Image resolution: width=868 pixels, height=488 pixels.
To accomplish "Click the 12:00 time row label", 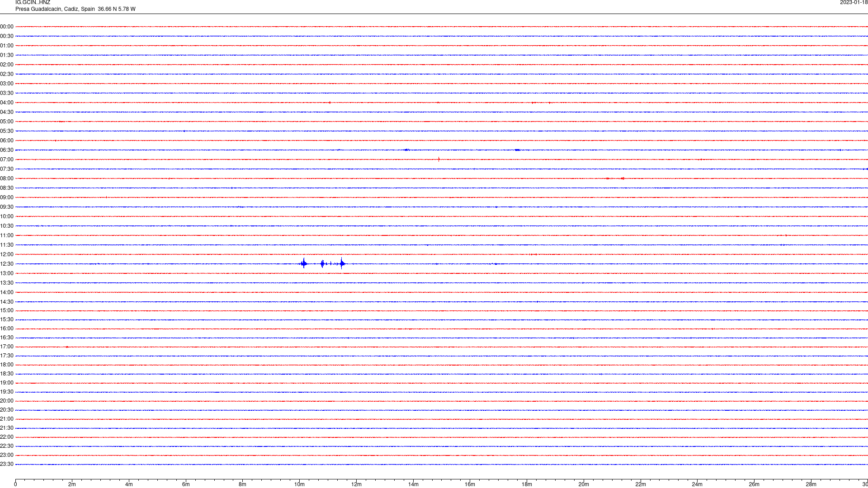I will pyautogui.click(x=7, y=254).
